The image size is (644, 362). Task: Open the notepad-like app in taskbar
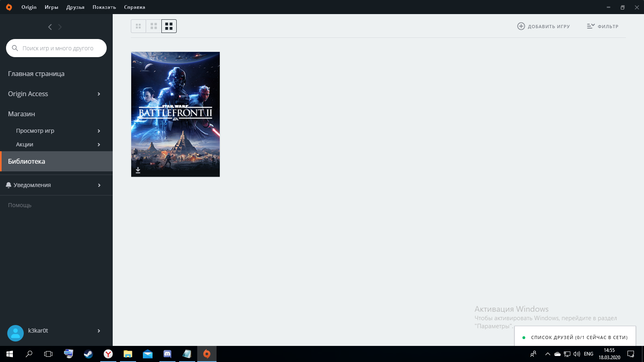187,354
